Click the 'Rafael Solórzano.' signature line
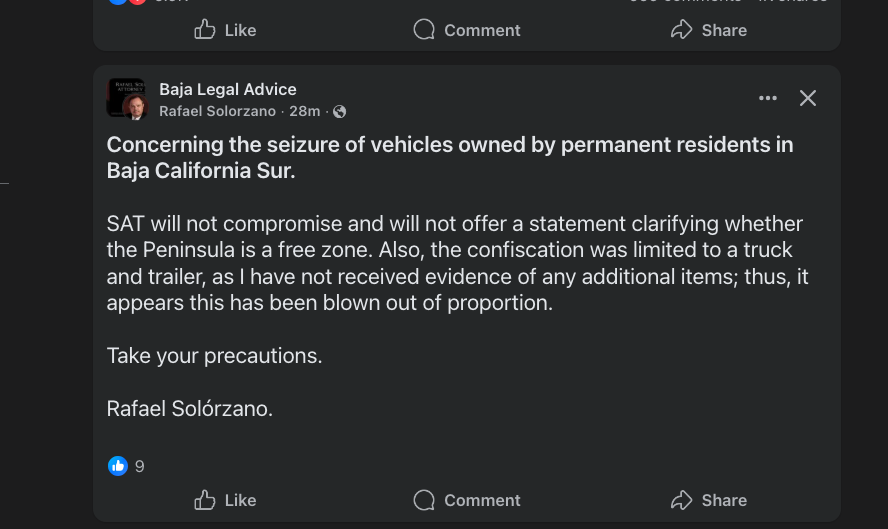The width and height of the screenshot is (888, 529). point(190,408)
